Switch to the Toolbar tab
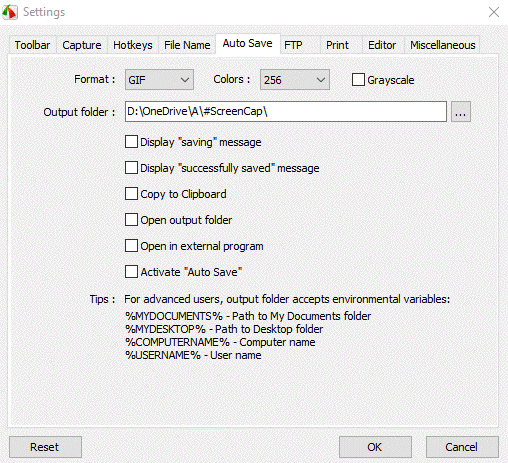Viewport: 508px width, 463px height. (32, 45)
